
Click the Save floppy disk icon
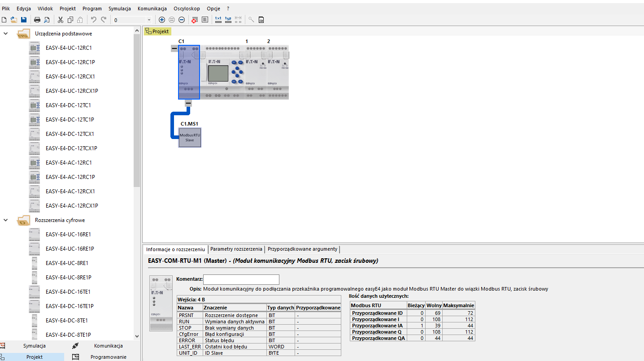(23, 20)
